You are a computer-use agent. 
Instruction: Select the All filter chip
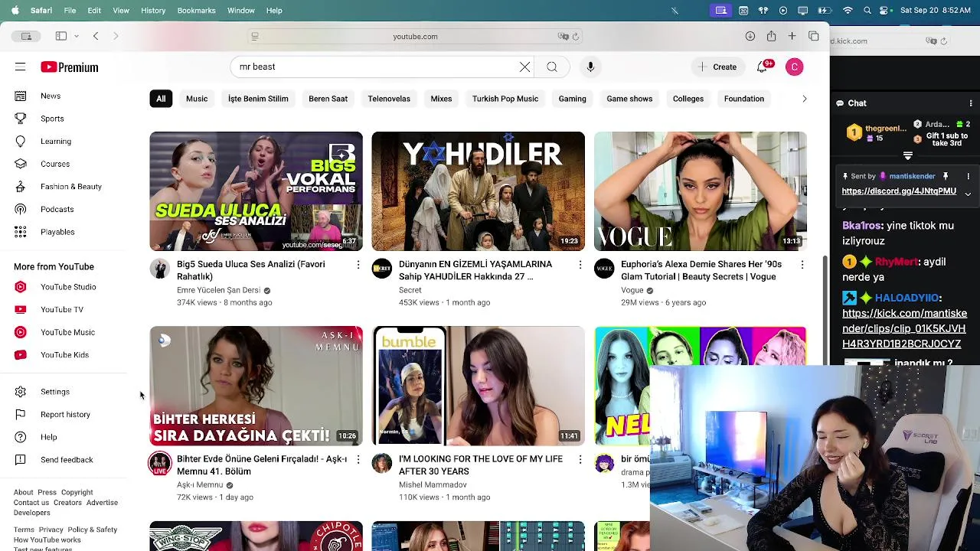coord(161,99)
